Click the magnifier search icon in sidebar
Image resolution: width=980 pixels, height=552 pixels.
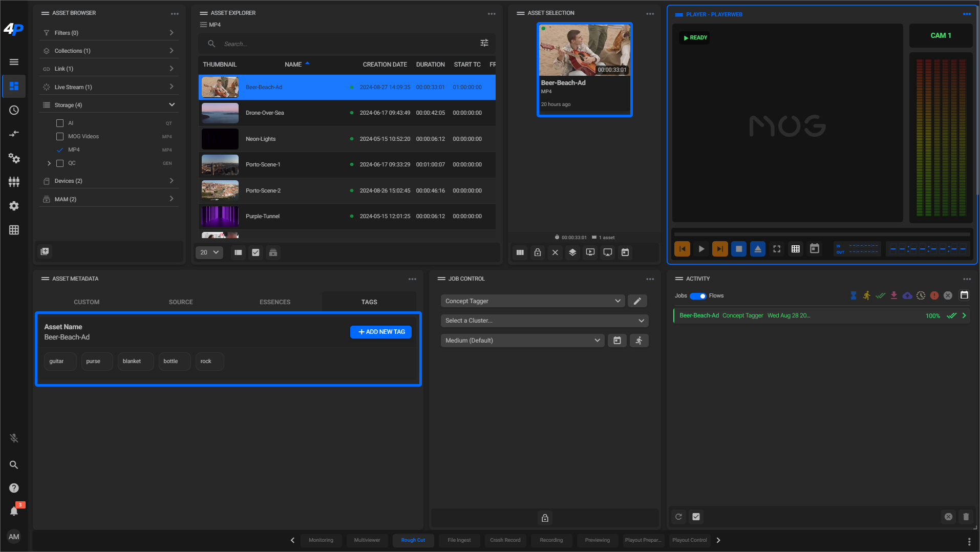click(x=14, y=465)
